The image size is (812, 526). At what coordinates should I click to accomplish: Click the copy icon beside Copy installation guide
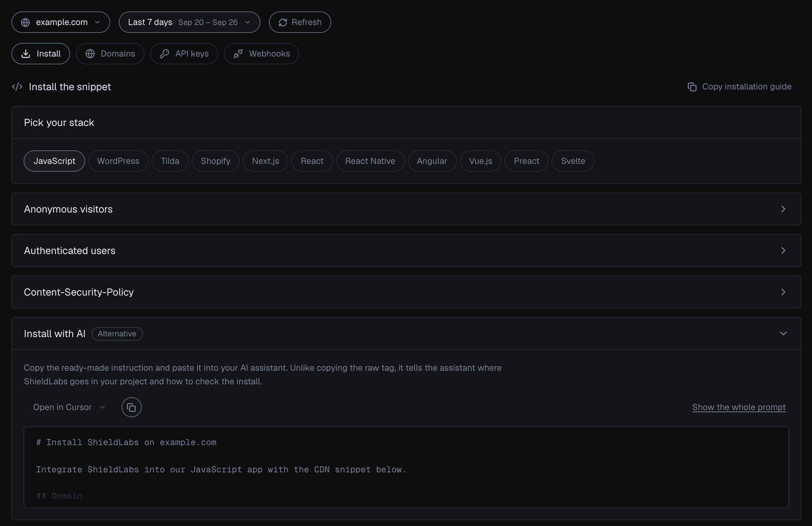[692, 87]
